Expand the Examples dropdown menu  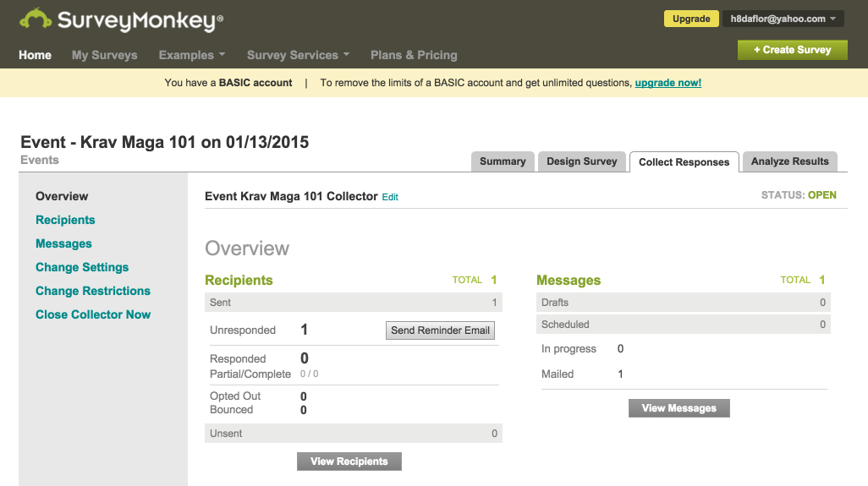[191, 55]
